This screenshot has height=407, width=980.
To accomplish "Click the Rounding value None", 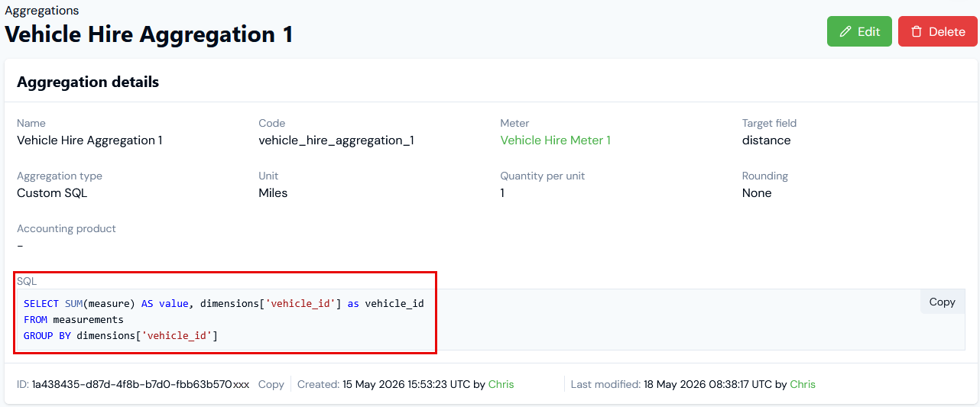I will [757, 193].
